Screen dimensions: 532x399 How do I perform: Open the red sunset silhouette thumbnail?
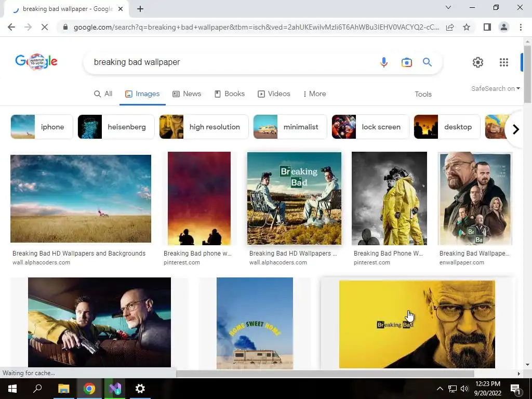coord(199,198)
